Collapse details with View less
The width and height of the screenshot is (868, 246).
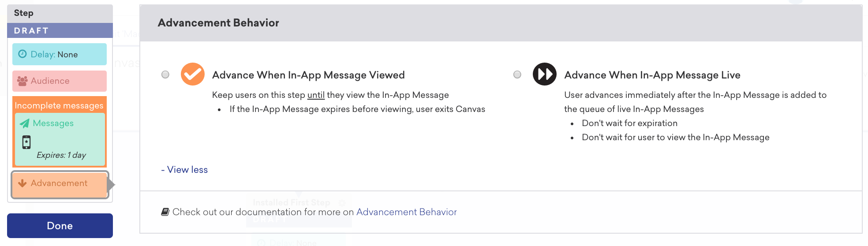(x=184, y=170)
